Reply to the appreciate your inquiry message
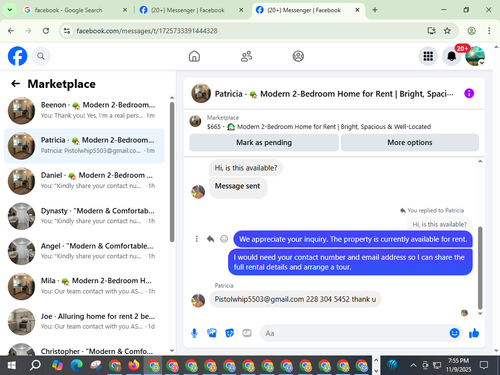 pyautogui.click(x=210, y=239)
